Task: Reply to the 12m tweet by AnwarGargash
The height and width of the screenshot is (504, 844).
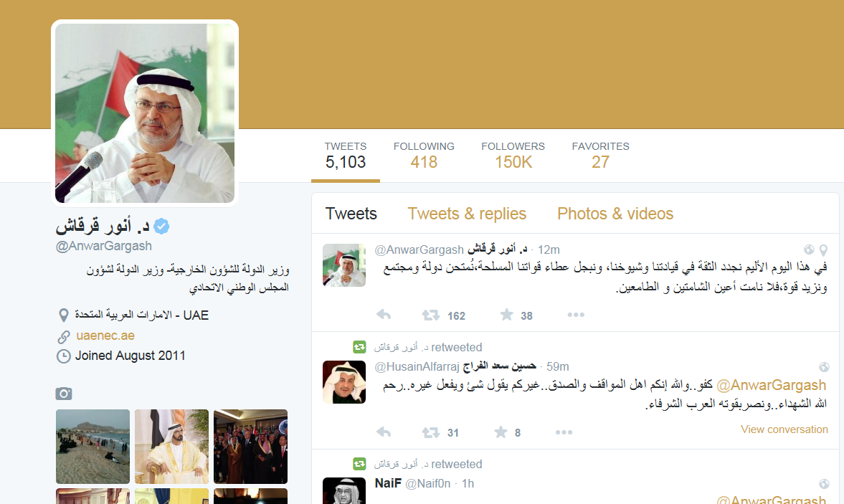Action: pos(383,315)
